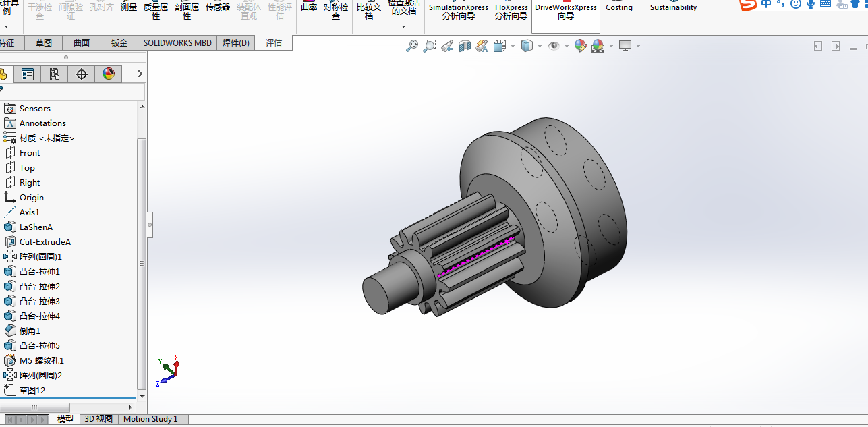Image resolution: width=868 pixels, height=427 pixels.
Task: Select 阵列(圆周)1 circular pattern feature
Action: tap(40, 257)
